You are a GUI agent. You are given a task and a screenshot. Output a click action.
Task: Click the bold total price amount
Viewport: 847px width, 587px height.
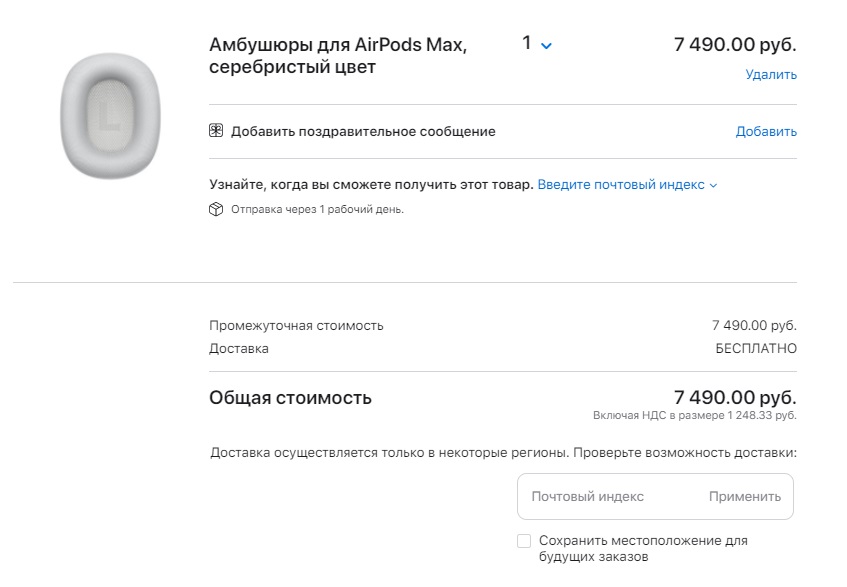[735, 397]
